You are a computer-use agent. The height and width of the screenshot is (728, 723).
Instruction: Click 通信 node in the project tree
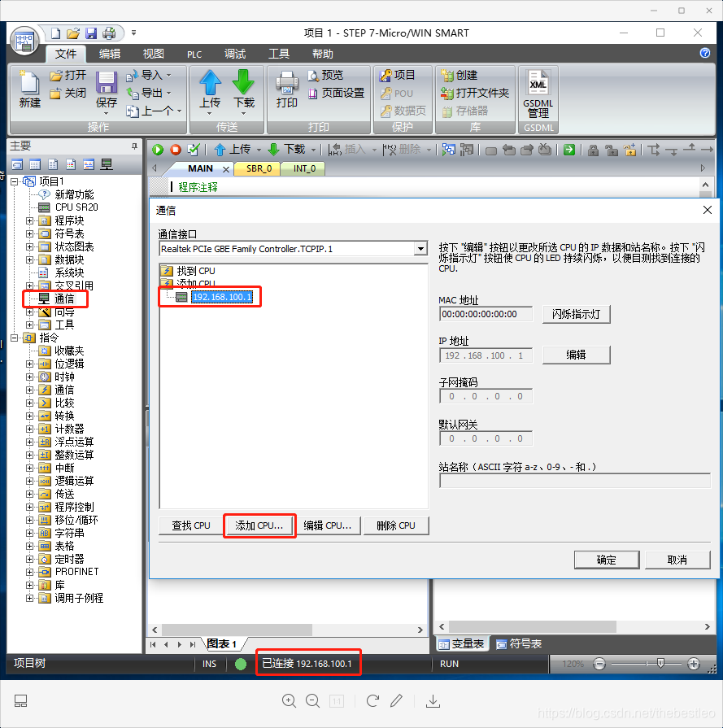64,299
